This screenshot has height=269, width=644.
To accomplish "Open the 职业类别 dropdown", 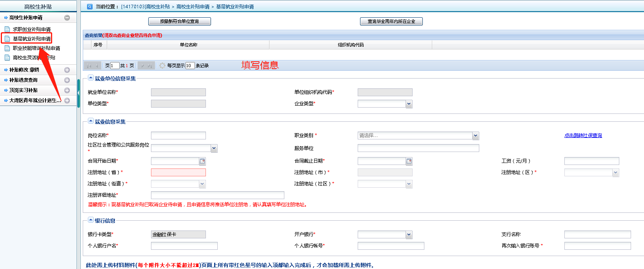I will pyautogui.click(x=476, y=136).
